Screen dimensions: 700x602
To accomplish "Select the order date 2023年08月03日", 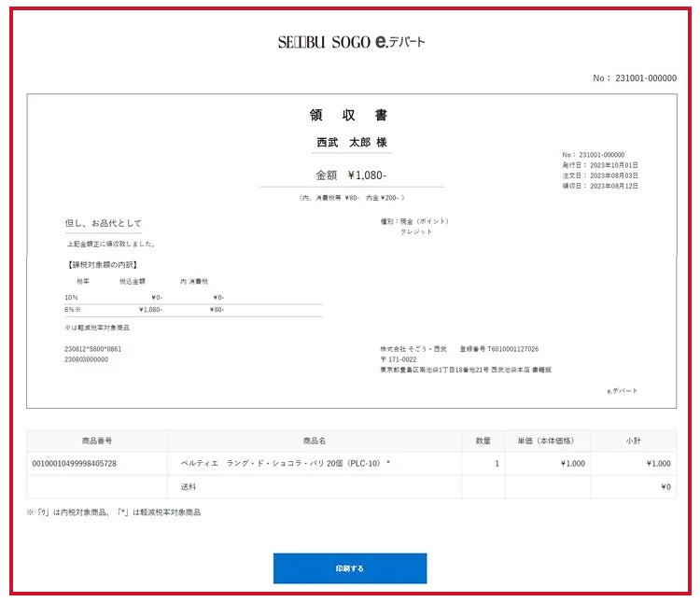I will click(x=614, y=175).
